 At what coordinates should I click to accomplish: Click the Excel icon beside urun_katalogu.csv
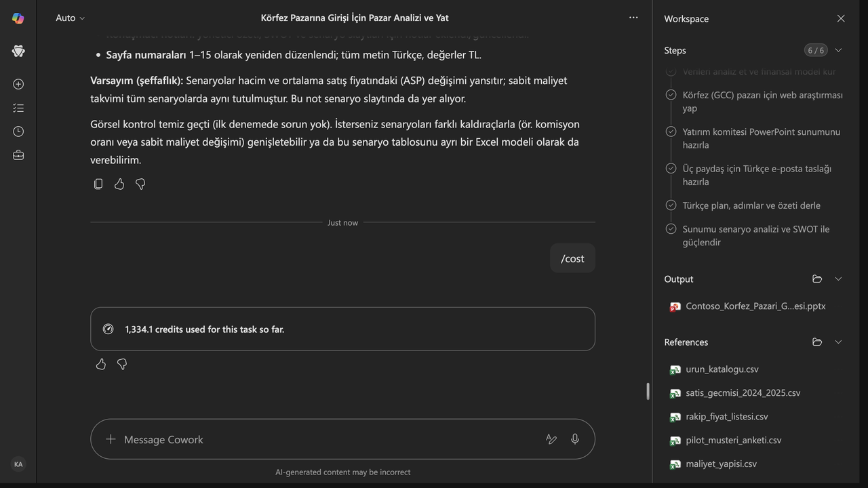click(675, 369)
